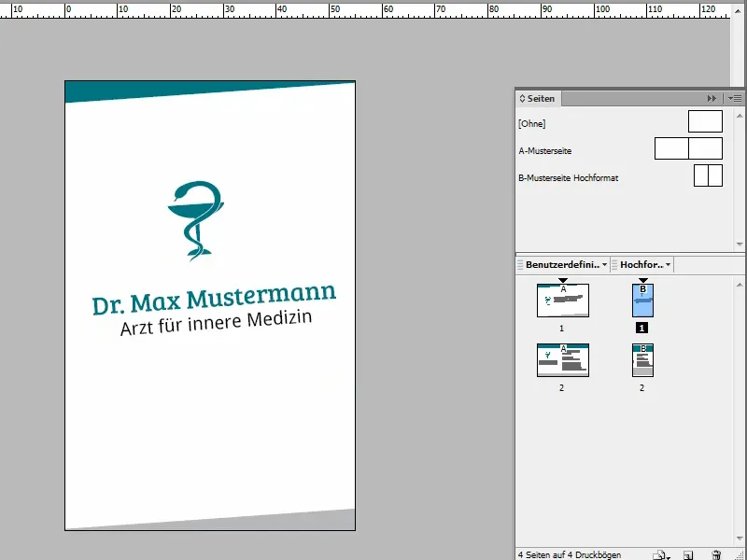This screenshot has height=560, width=747.
Task: Select the [Ohne] master row
Action: [620, 123]
